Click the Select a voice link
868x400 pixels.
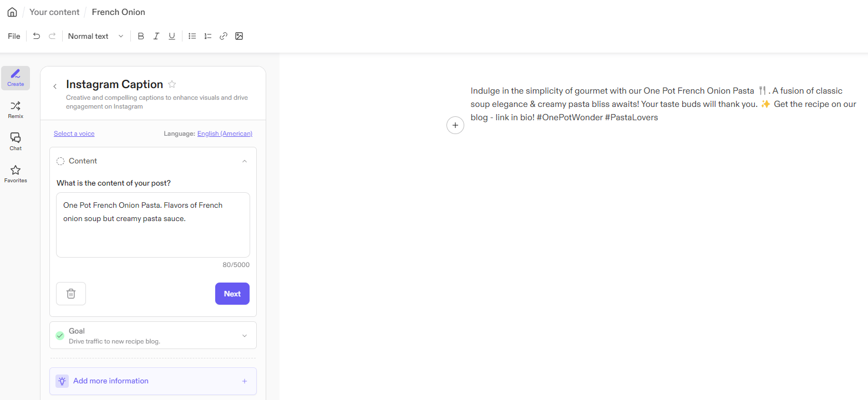click(x=74, y=134)
